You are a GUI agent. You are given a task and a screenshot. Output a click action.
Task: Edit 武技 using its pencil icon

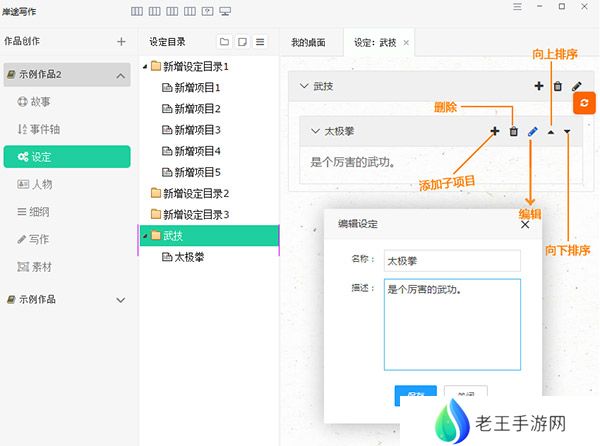point(577,86)
